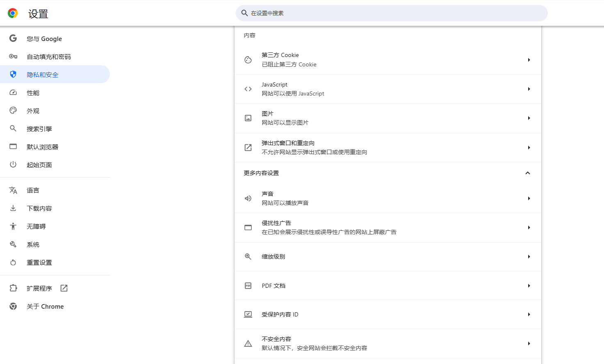Click the arrow at right of 声音 row

pyautogui.click(x=529, y=198)
